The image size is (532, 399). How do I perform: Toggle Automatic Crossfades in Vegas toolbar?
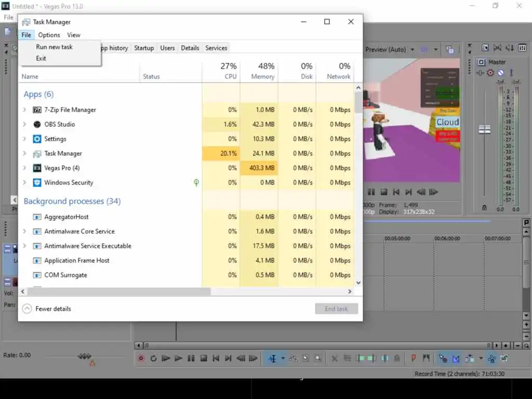point(456,358)
